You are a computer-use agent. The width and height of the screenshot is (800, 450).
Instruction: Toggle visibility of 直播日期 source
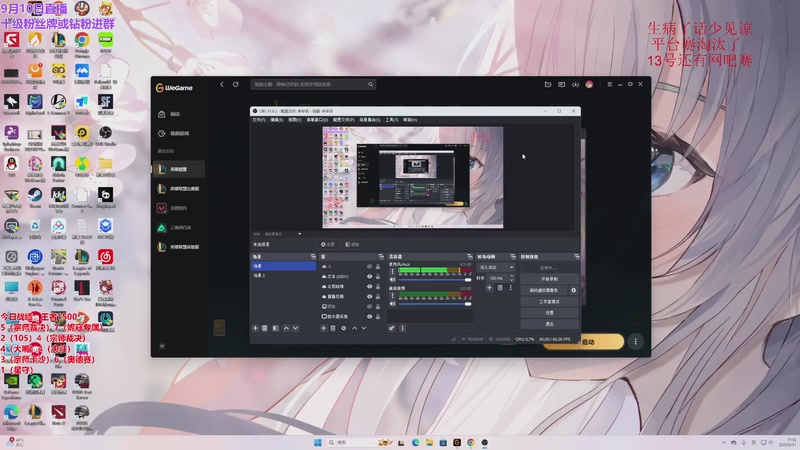pos(369,296)
